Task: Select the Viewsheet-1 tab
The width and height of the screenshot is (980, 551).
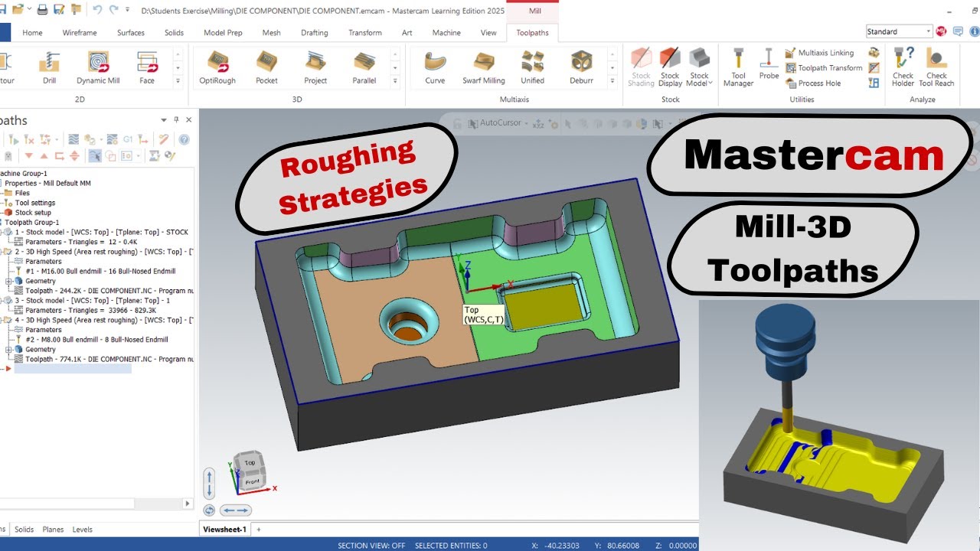Action: [x=224, y=530]
